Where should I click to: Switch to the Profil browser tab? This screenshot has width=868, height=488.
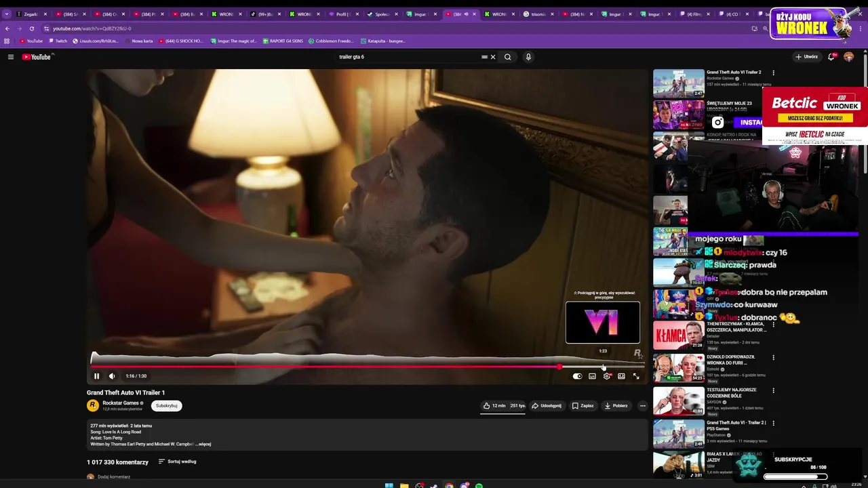click(x=343, y=14)
